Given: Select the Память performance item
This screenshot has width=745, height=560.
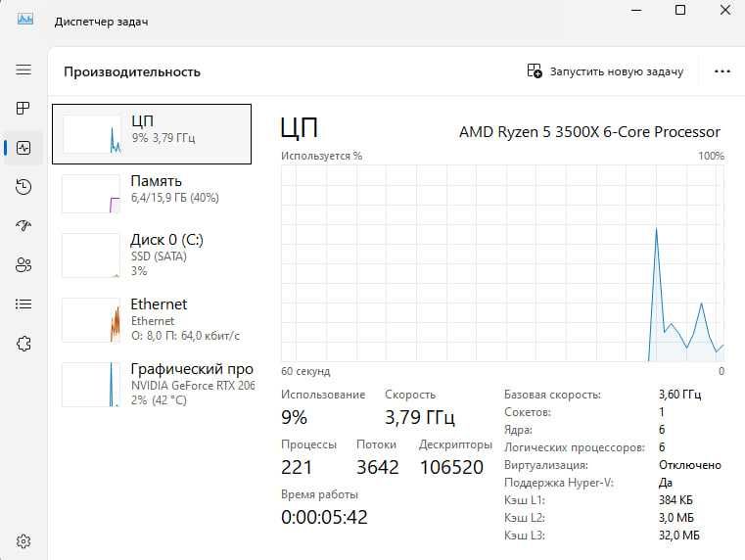Looking at the screenshot, I should [x=152, y=193].
